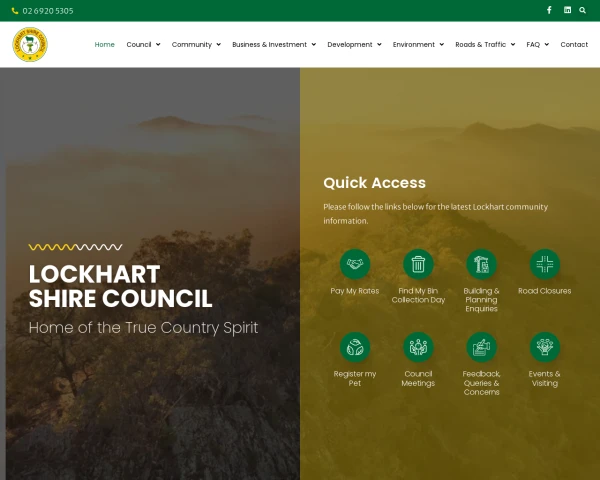
Task: Go to the Home menu item
Action: (104, 44)
